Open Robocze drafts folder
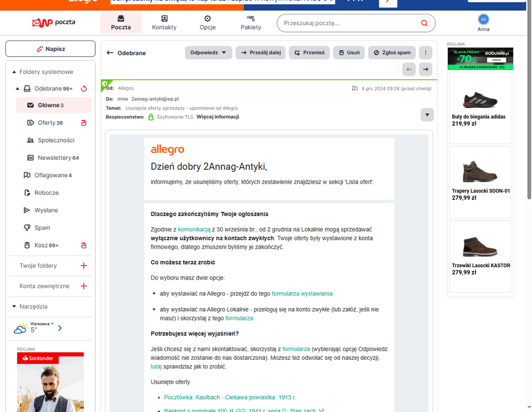The width and height of the screenshot is (532, 412). point(46,193)
